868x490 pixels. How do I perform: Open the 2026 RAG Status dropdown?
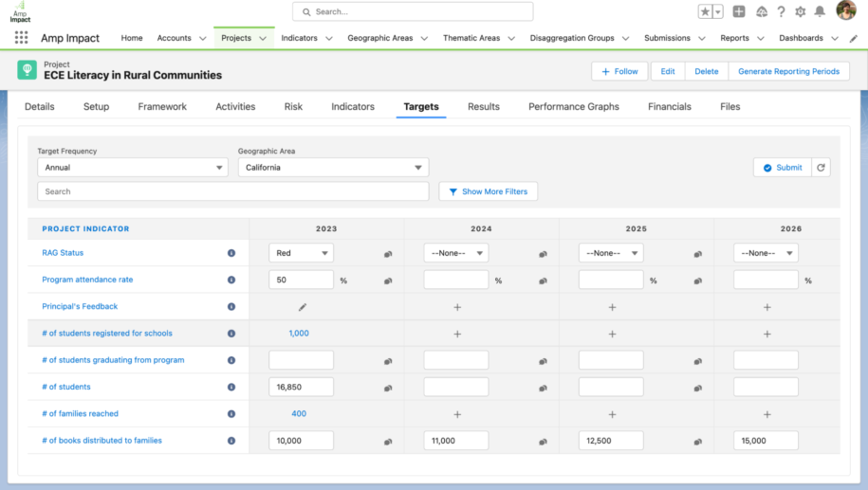pos(766,253)
